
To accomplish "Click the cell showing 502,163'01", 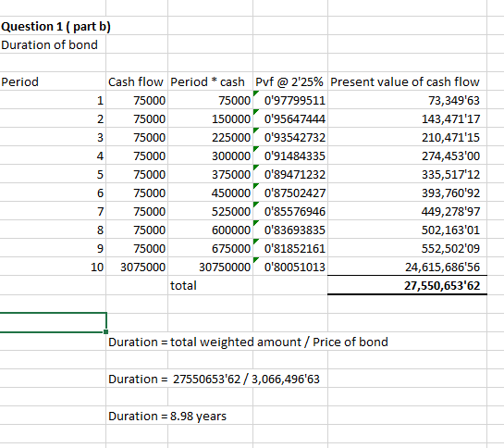I will pos(407,230).
